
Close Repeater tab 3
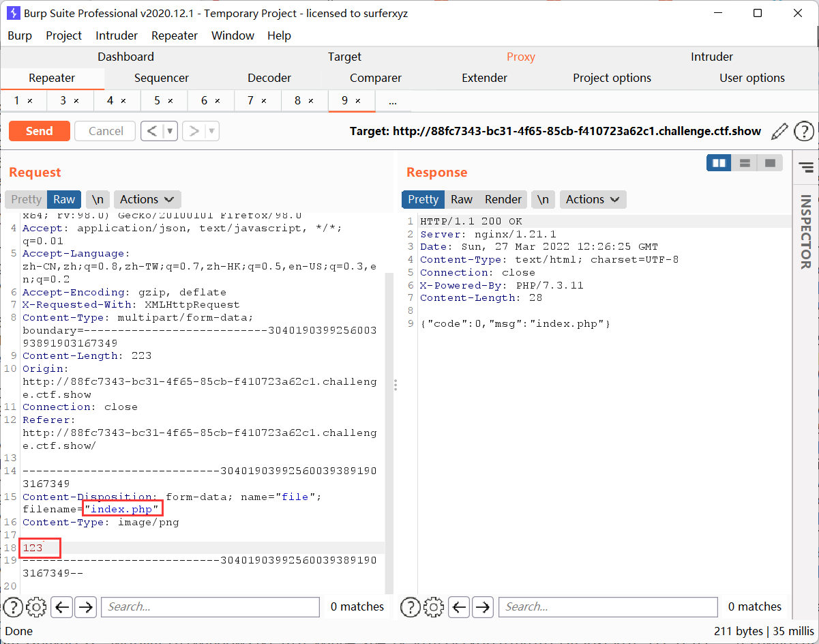(x=76, y=101)
